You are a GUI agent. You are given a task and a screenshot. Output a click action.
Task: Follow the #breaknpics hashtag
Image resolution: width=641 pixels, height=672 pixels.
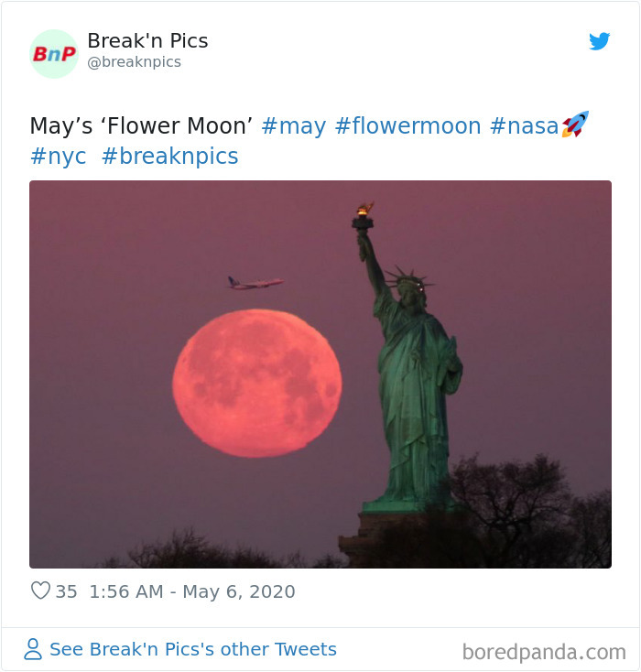pos(169,157)
